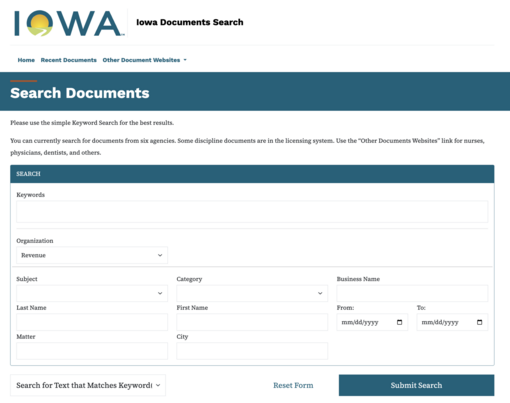Click the Submit Search button
This screenshot has height=403, width=510.
[x=416, y=385]
